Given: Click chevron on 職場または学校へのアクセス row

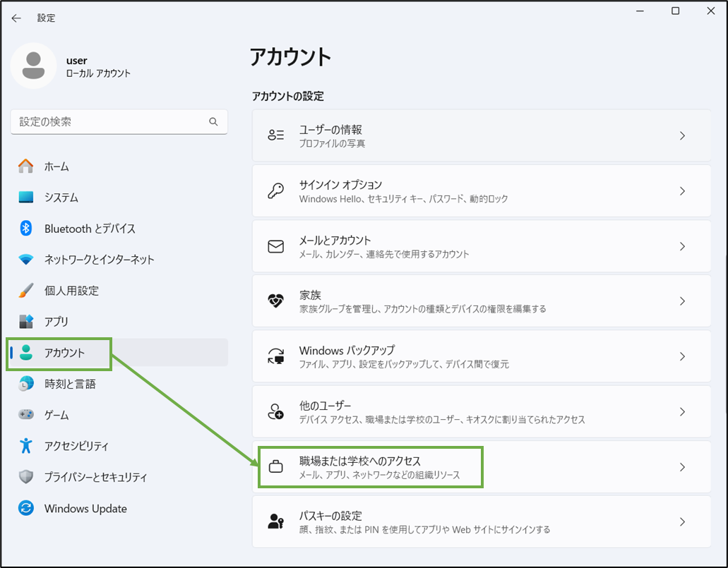Looking at the screenshot, I should pyautogui.click(x=682, y=467).
